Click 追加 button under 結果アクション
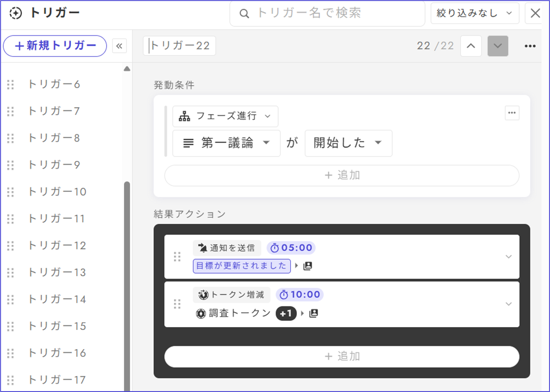This screenshot has width=550, height=392. pyautogui.click(x=342, y=357)
